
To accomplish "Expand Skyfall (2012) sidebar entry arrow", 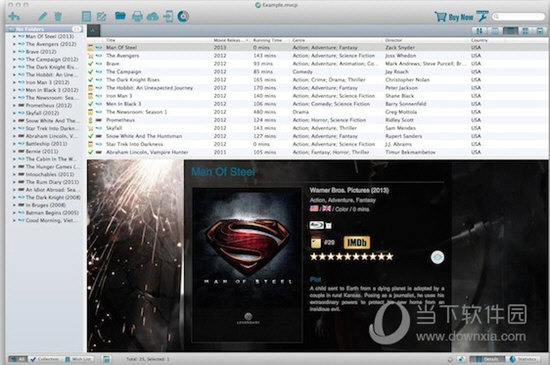I will click(14, 113).
